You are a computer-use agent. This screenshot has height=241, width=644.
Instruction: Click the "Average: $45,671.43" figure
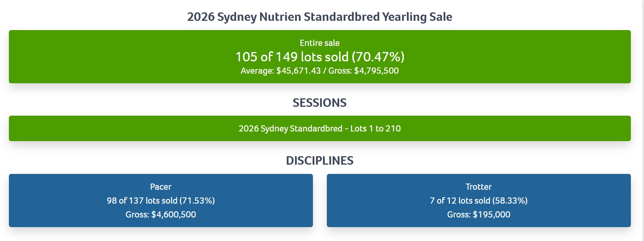281,71
